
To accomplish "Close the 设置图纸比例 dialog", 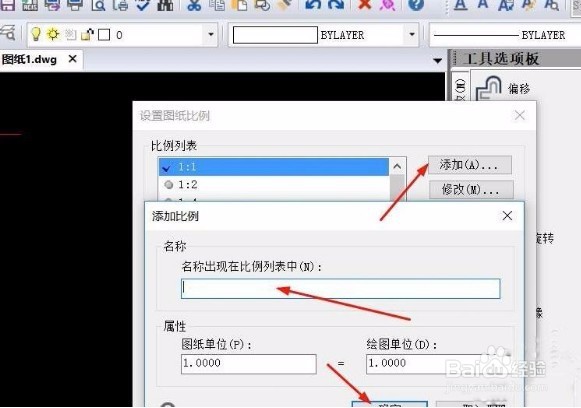I will (x=519, y=115).
